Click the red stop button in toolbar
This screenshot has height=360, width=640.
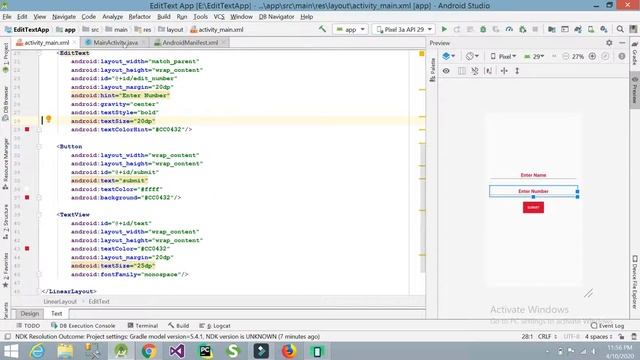[535, 29]
